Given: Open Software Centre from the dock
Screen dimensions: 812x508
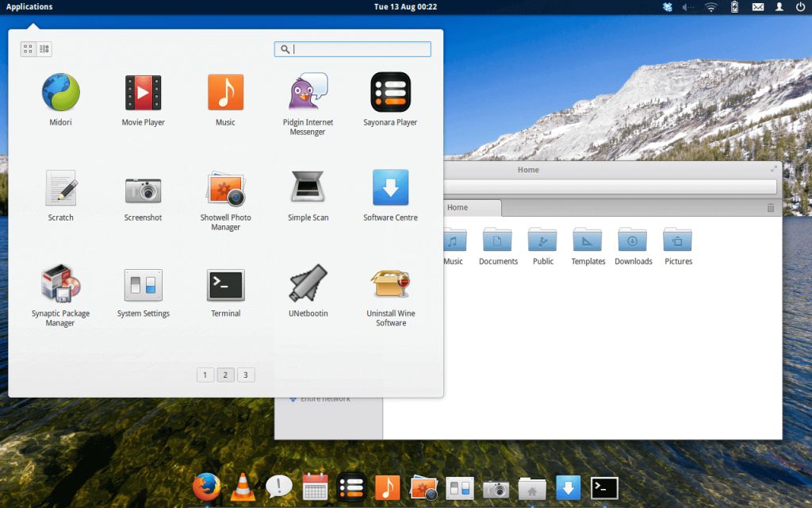Looking at the screenshot, I should [568, 488].
